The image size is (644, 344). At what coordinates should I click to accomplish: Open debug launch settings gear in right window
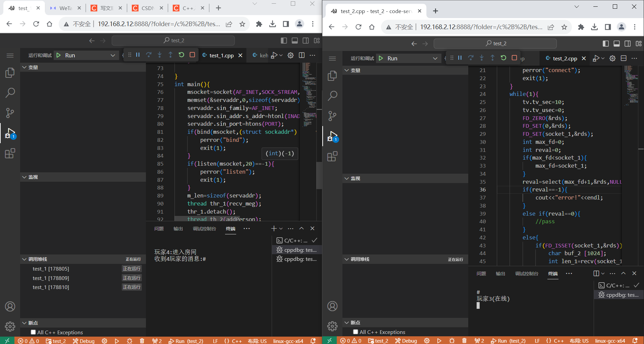click(x=612, y=58)
